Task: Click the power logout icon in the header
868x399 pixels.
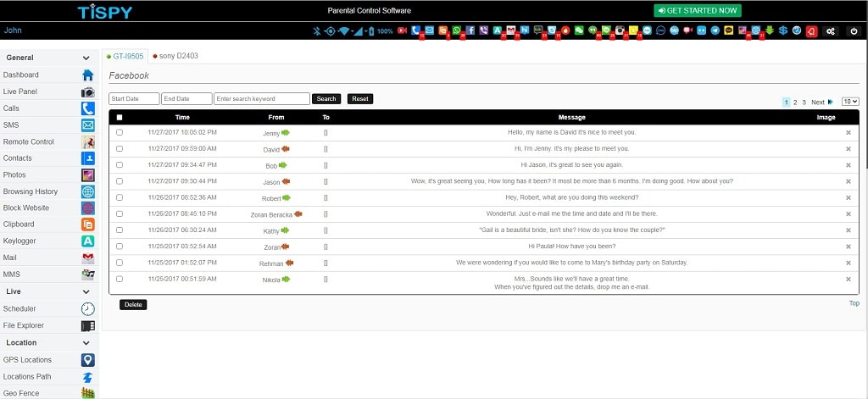Action: pyautogui.click(x=854, y=31)
